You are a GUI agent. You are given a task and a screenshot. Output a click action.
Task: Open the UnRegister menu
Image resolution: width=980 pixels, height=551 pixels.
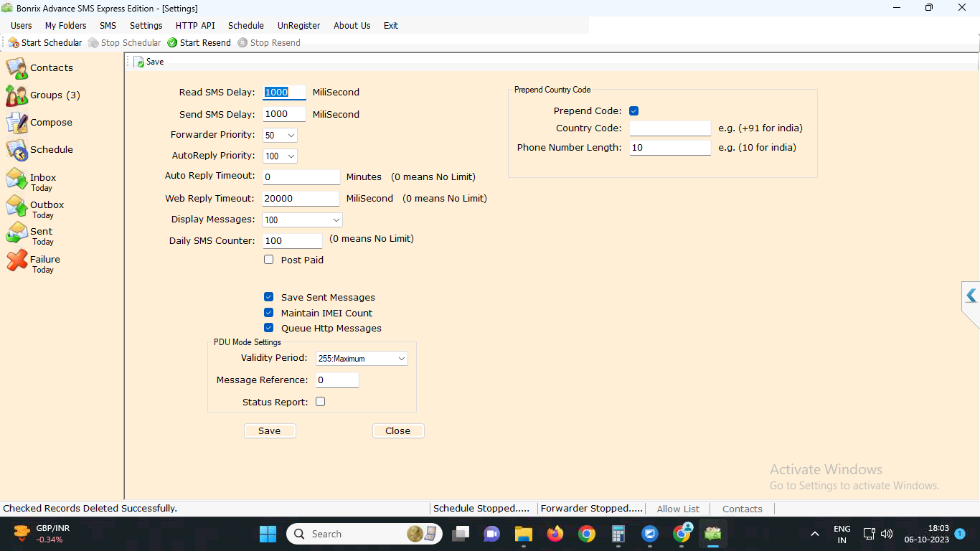point(299,25)
